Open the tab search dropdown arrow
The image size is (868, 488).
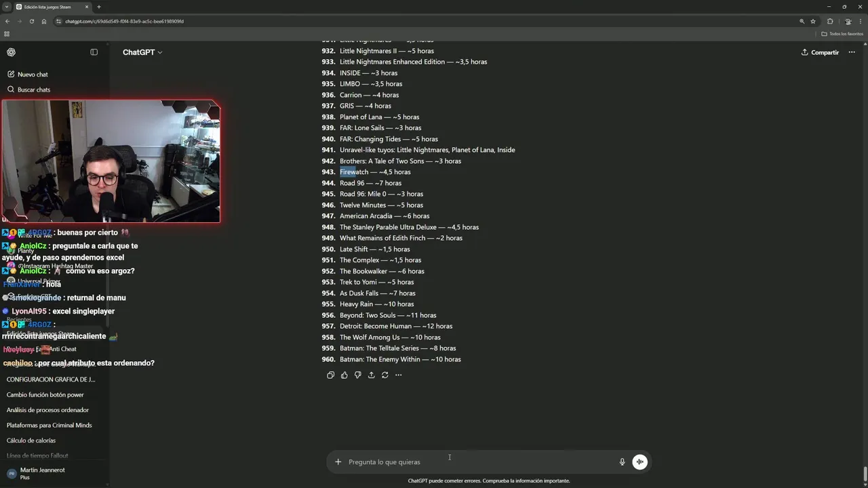tap(6, 7)
